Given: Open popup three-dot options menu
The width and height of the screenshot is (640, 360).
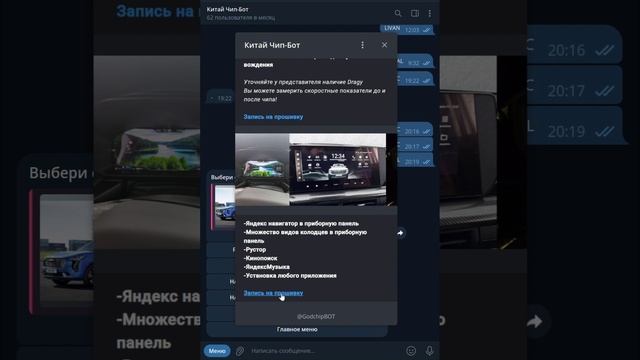Looking at the screenshot, I should coord(362,45).
